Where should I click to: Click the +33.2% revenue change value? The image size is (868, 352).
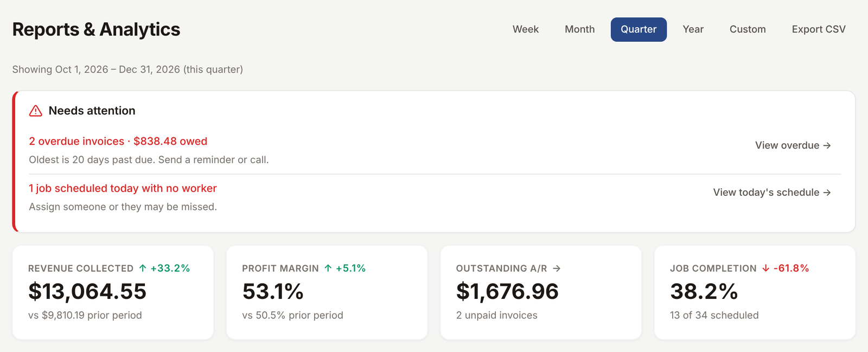(x=170, y=268)
